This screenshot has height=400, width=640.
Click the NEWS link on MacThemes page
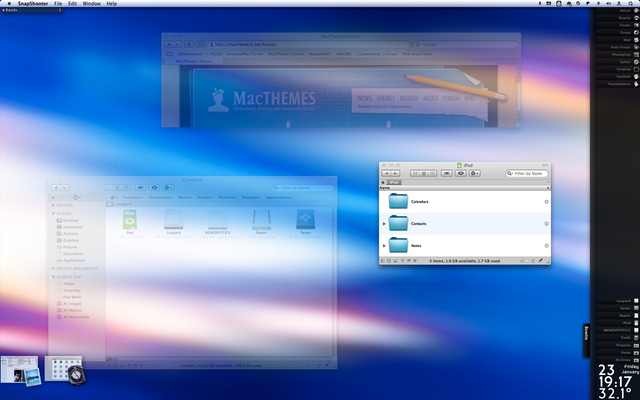[x=364, y=98]
